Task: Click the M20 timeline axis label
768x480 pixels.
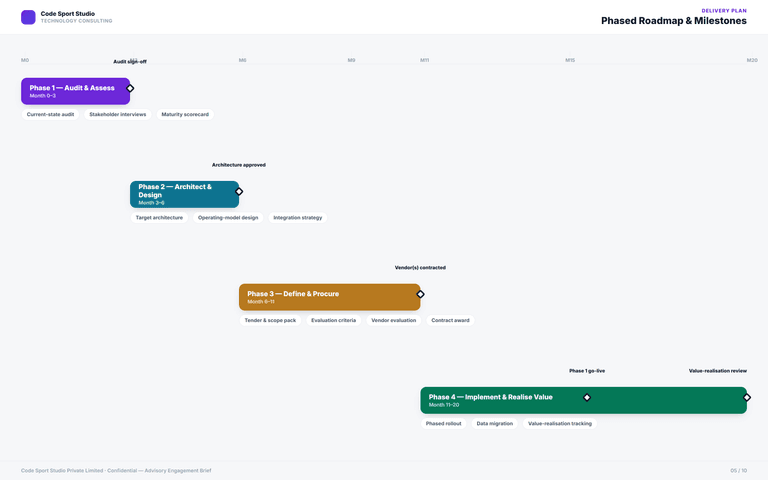Action: [x=752, y=60]
